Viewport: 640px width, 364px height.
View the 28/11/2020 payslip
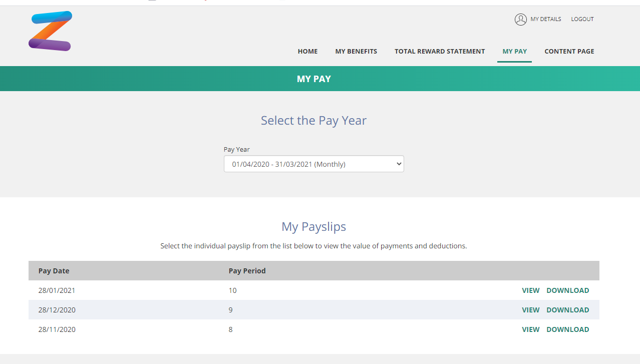(530, 329)
